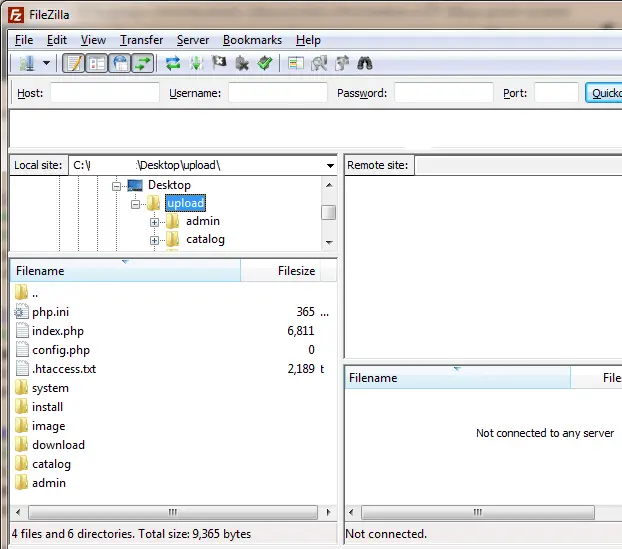
Task: Click local file list scroll right arrow
Action: 328,512
